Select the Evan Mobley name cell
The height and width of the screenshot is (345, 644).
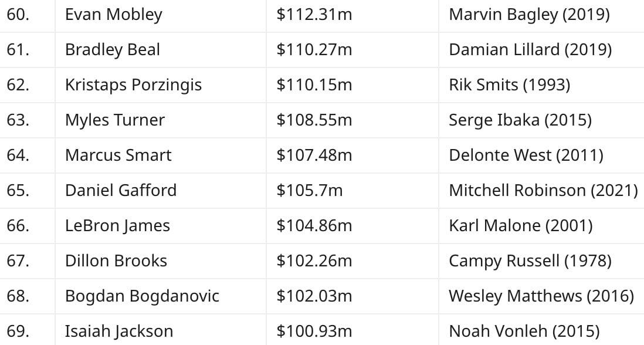click(113, 15)
